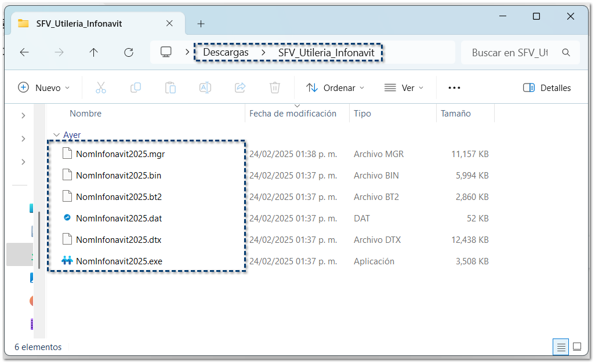Viewport: 595px width, 364px height.
Task: Switch to large thumbnails view in status bar
Action: (x=577, y=347)
